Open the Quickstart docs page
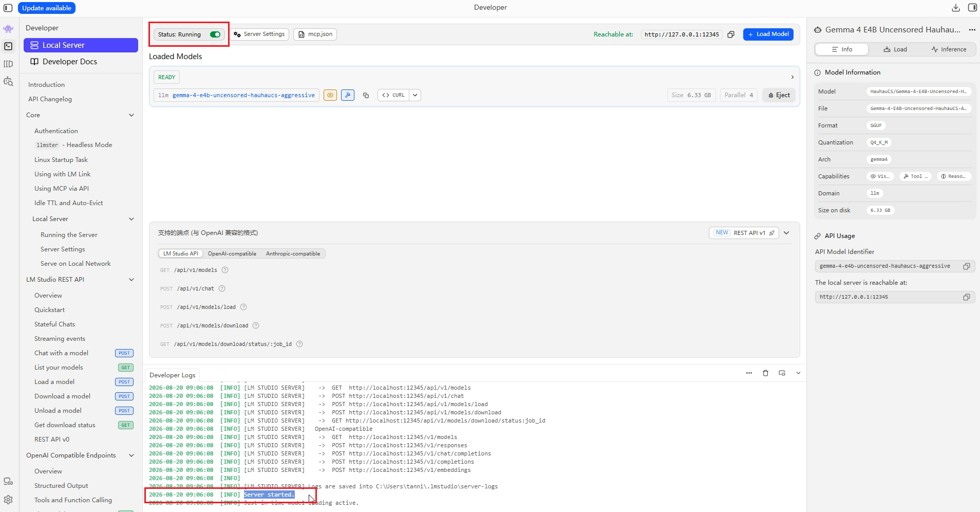 tap(49, 310)
